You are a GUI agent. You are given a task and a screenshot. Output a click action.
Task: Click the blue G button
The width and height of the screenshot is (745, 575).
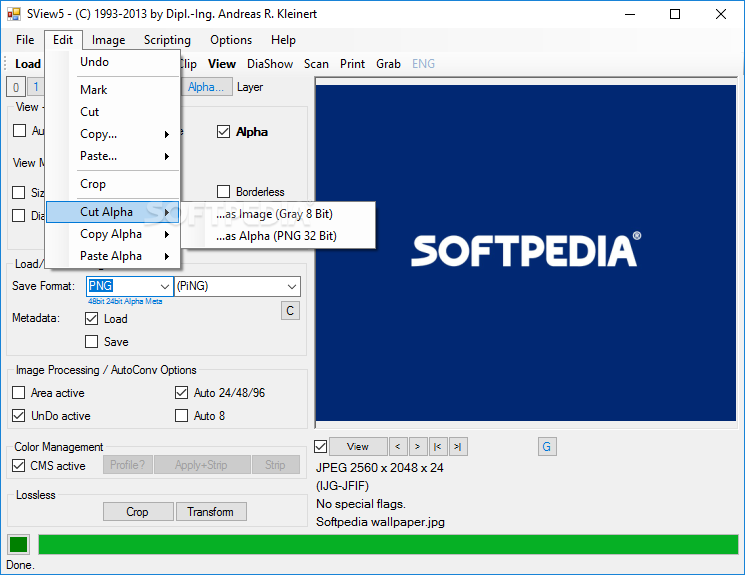pos(547,447)
